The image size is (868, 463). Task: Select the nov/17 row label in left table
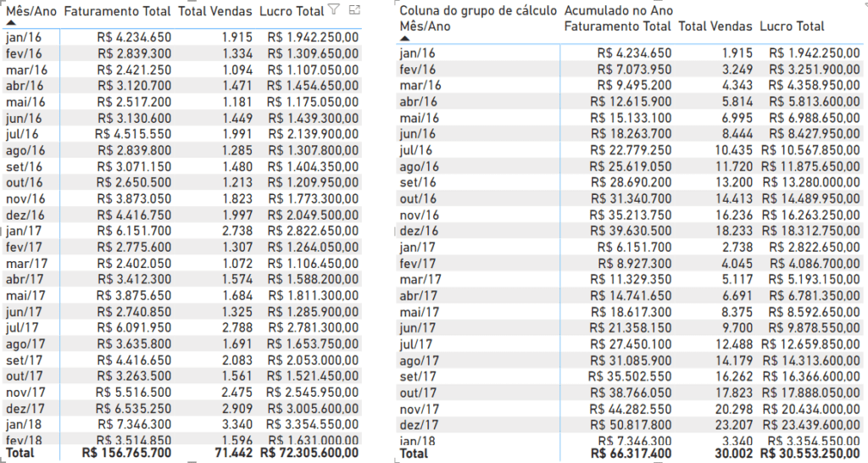(x=25, y=392)
